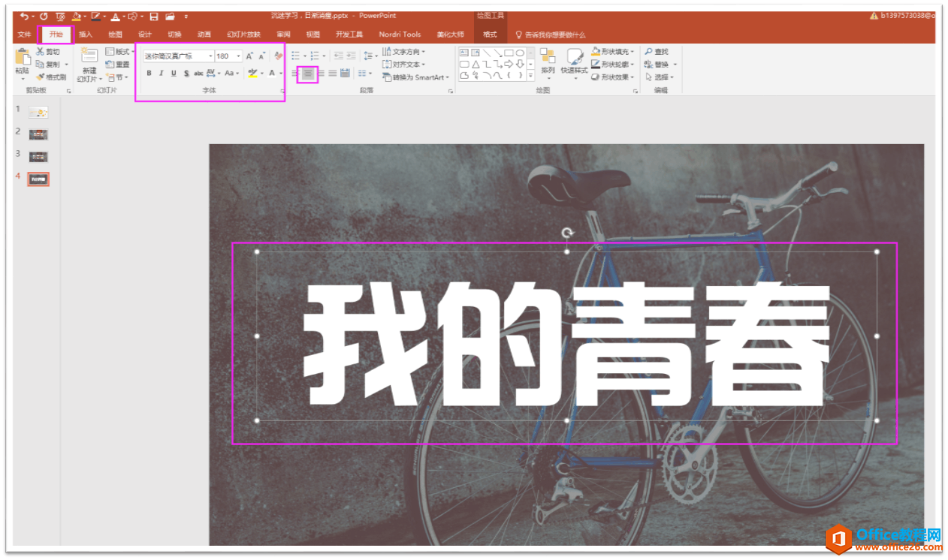Toggle bullet list formatting
The height and width of the screenshot is (560, 948).
(x=295, y=55)
